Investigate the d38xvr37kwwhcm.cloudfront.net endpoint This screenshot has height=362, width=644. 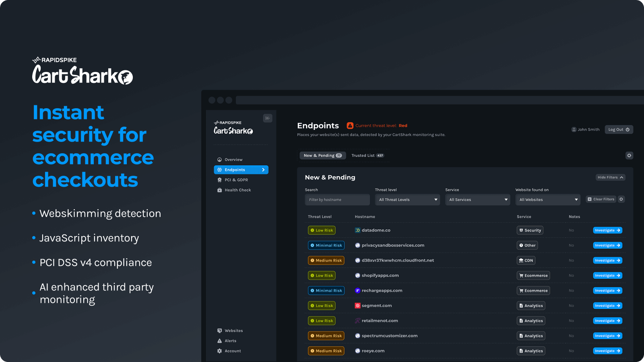608,261
